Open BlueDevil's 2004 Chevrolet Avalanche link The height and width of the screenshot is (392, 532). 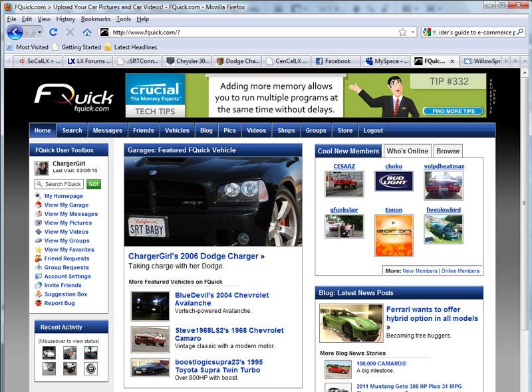(222, 299)
